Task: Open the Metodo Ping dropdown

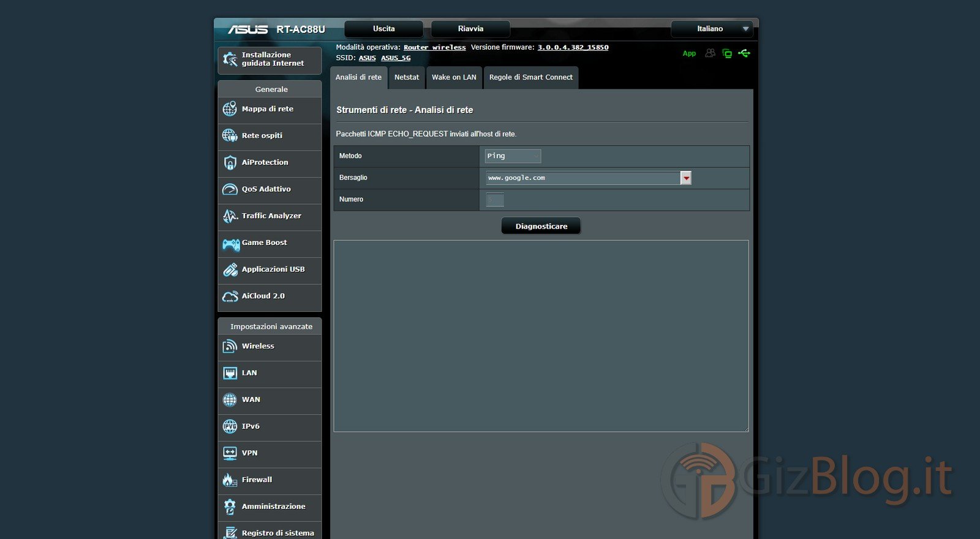Action: 513,156
